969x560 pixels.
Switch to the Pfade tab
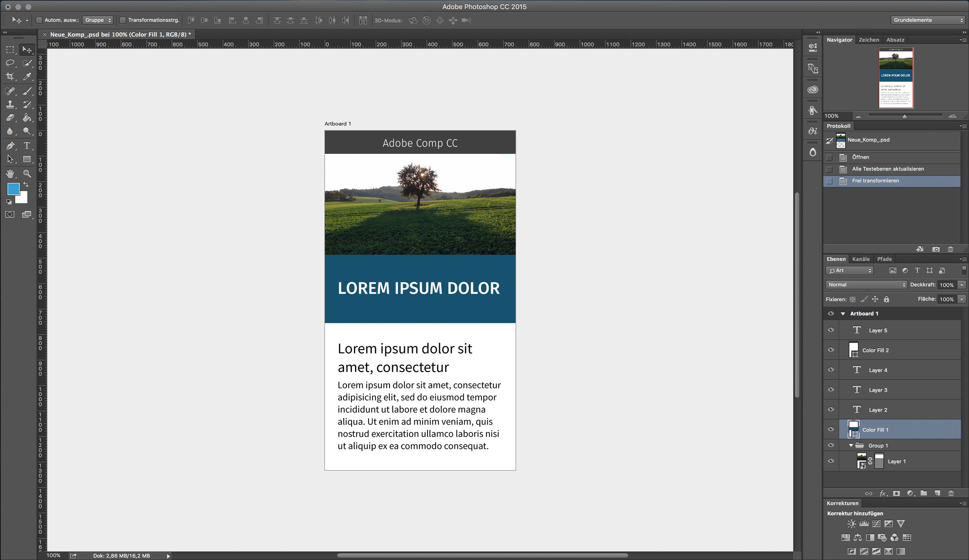pyautogui.click(x=884, y=259)
